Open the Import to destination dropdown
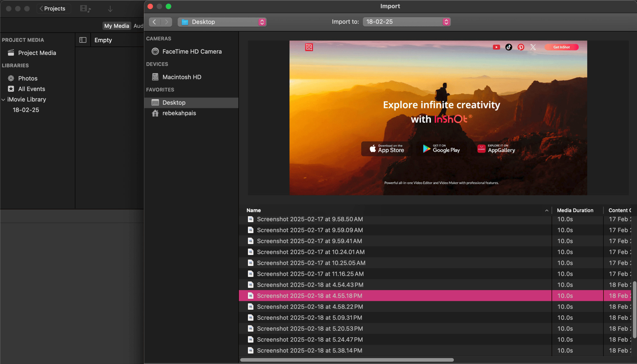Image resolution: width=637 pixels, height=364 pixels. click(406, 22)
